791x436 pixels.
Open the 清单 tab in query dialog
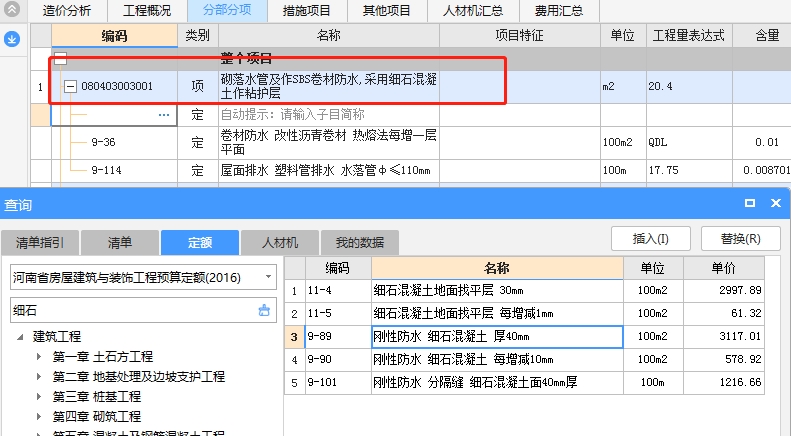120,243
